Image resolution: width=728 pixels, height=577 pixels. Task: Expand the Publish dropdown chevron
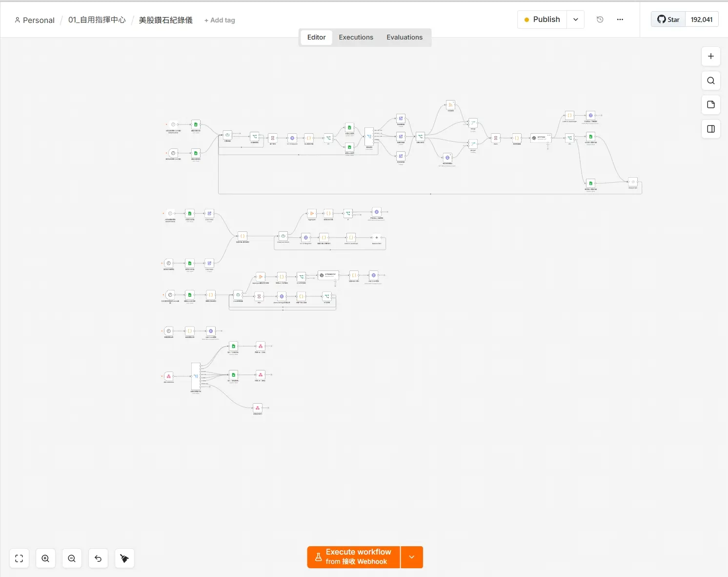pos(576,20)
